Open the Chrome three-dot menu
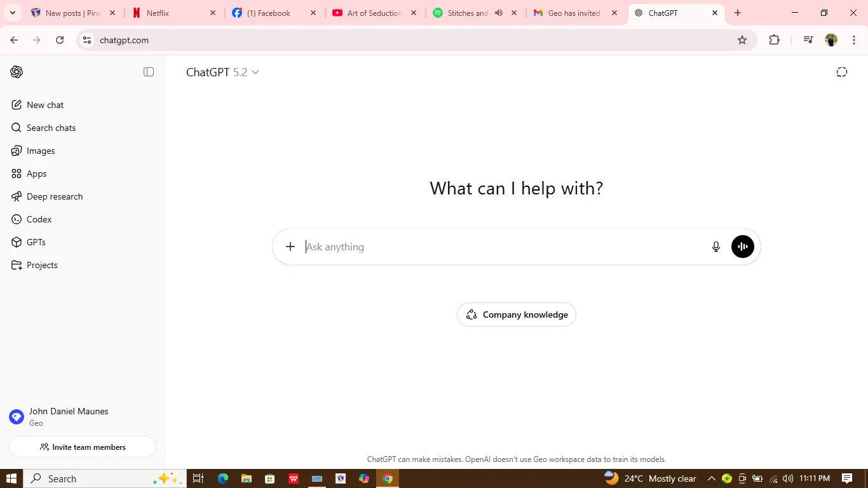This screenshot has height=488, width=868. [854, 40]
